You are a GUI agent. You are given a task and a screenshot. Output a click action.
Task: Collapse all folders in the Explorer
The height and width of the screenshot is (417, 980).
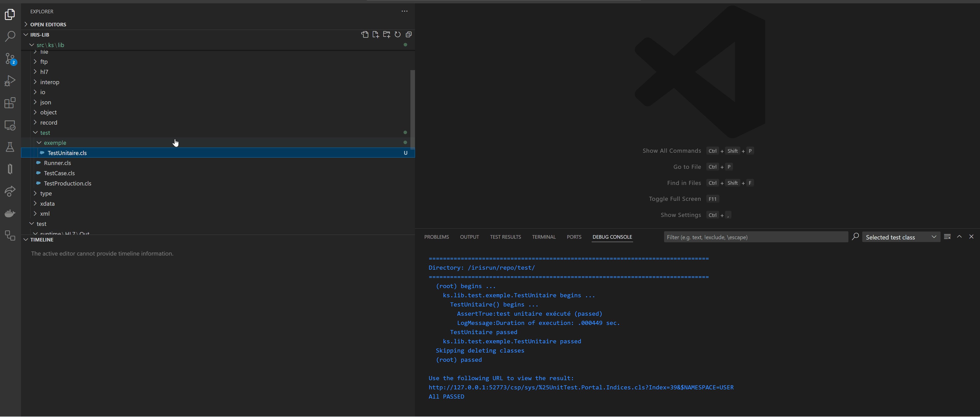coord(409,34)
